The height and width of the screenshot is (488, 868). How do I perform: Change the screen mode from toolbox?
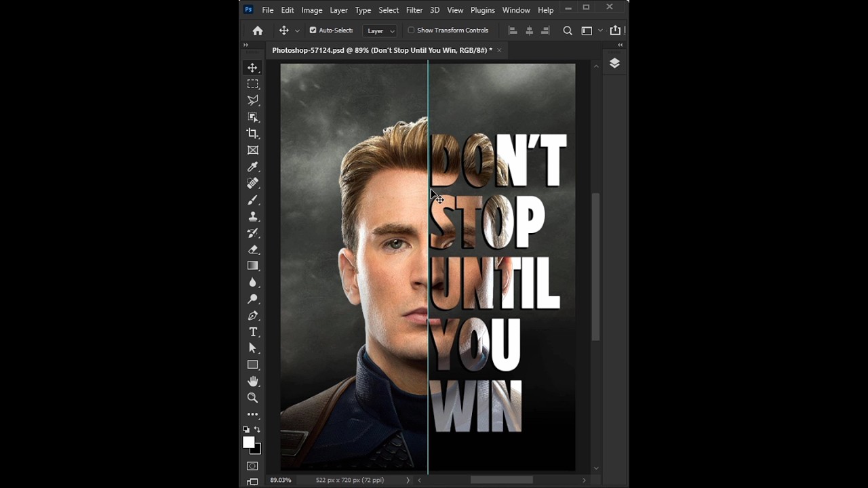(252, 482)
